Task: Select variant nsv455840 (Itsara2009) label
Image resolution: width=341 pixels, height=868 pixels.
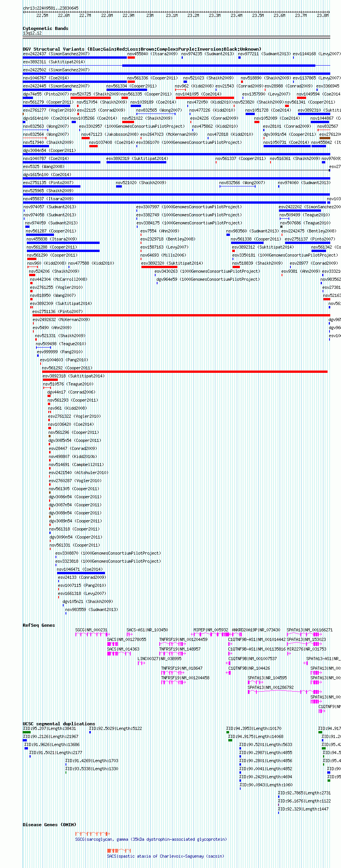Action: [152, 54]
